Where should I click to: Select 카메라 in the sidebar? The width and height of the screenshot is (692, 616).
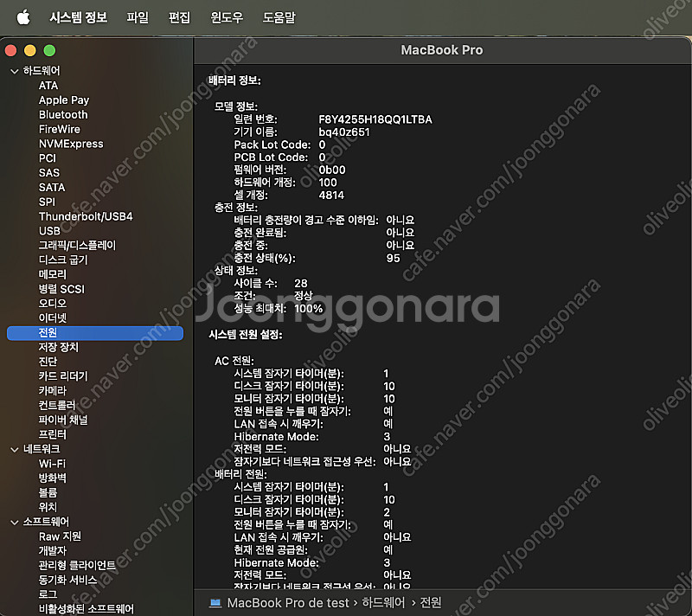tap(53, 391)
